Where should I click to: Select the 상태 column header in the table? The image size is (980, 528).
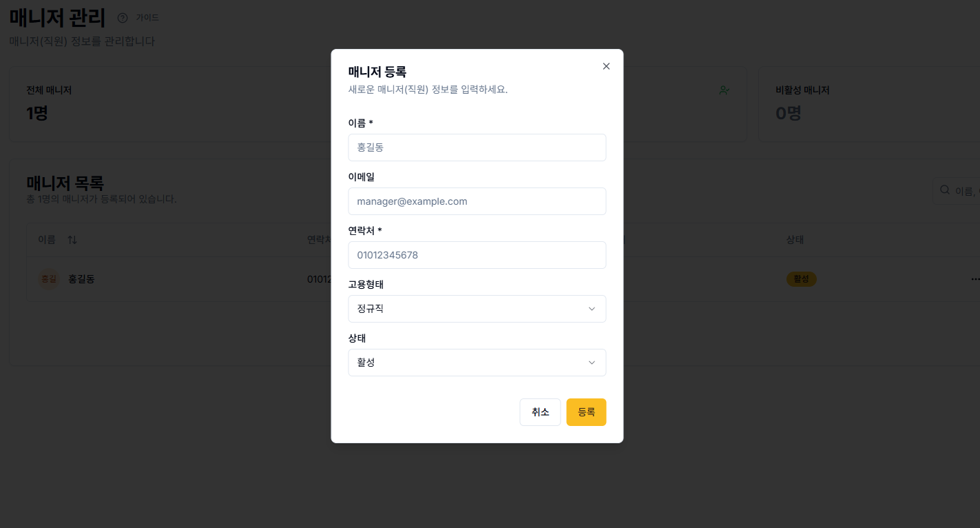click(x=795, y=240)
